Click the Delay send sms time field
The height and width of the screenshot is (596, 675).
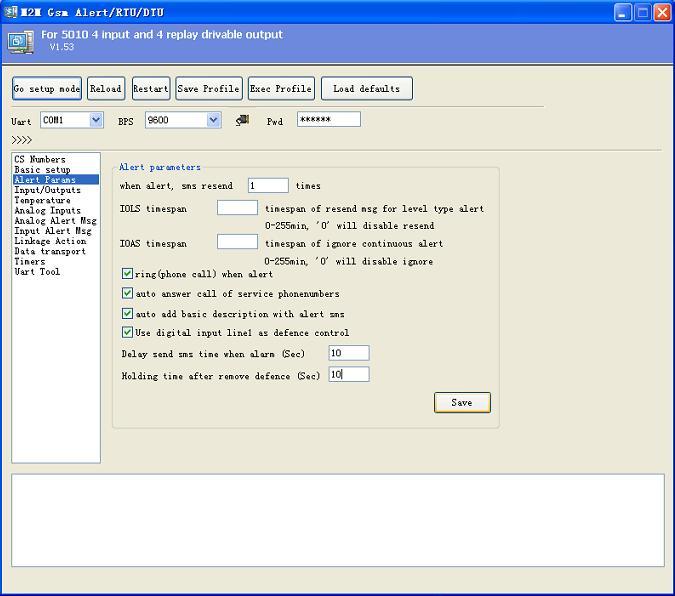pos(349,353)
